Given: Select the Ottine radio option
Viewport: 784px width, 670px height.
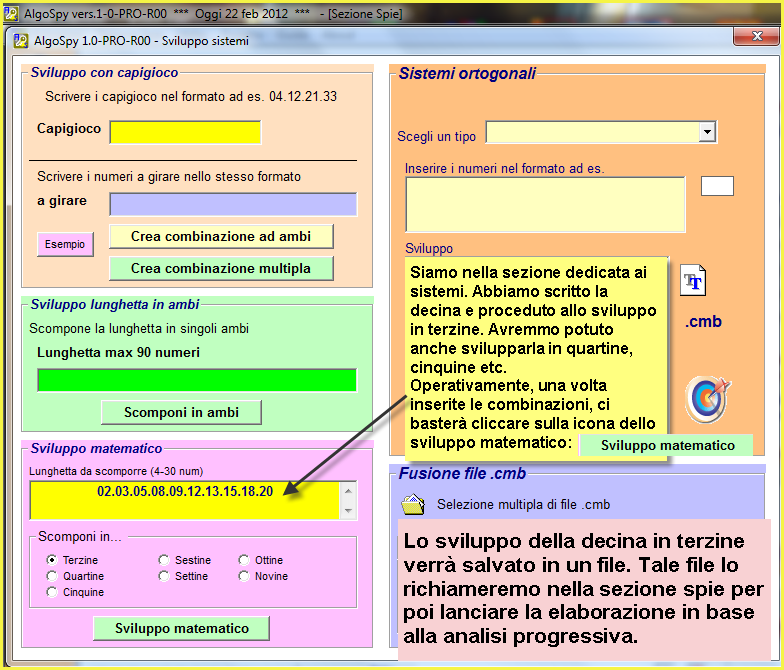Looking at the screenshot, I should click(244, 560).
